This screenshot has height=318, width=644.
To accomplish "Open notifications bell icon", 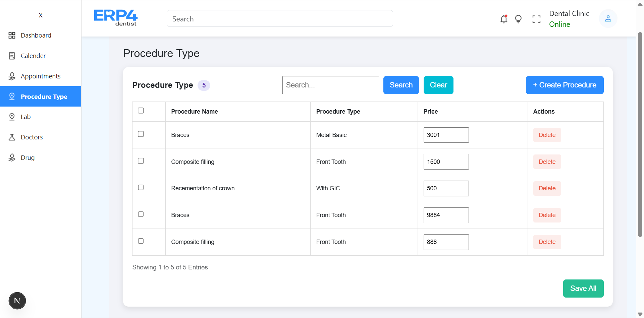I will point(504,19).
